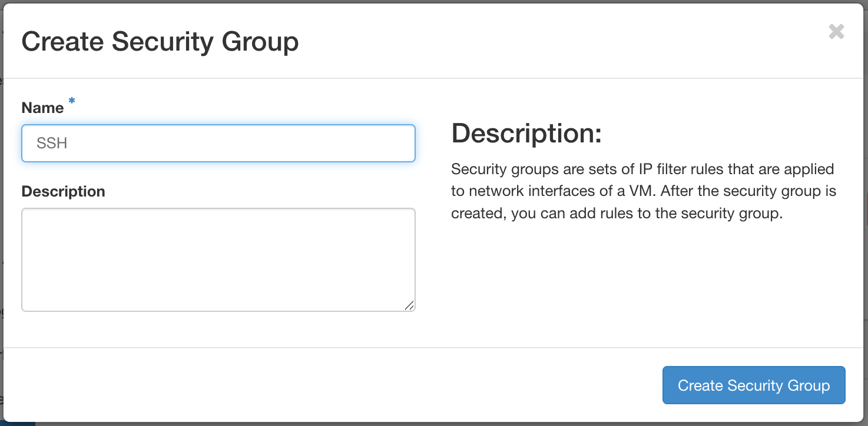Screen dimensions: 868x426
Task: Click the security groups help paragraph
Action: (x=643, y=191)
